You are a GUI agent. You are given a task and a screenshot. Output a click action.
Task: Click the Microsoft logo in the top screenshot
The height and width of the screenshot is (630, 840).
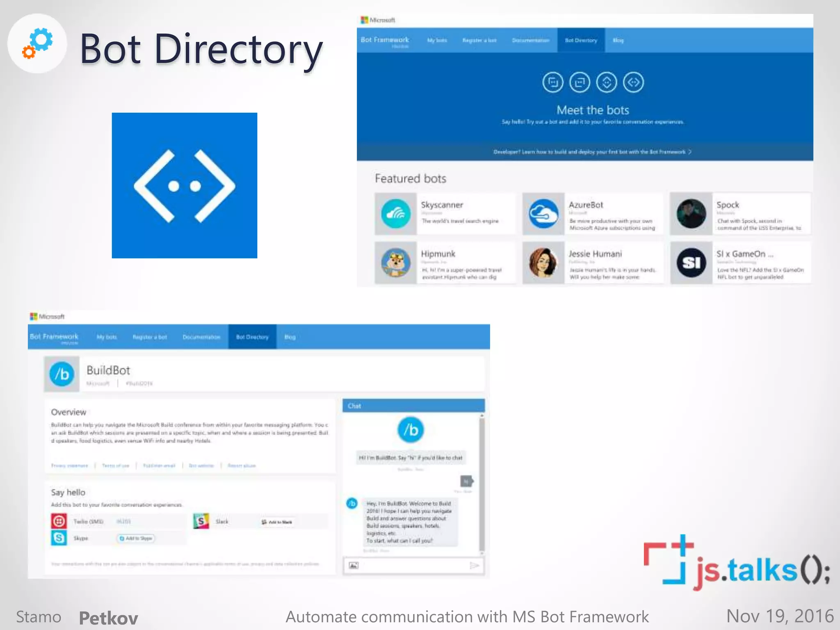click(378, 20)
